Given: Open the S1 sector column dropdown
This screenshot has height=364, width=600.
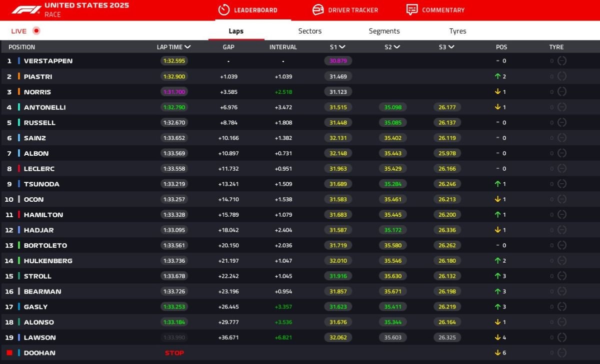Looking at the screenshot, I should tap(342, 47).
